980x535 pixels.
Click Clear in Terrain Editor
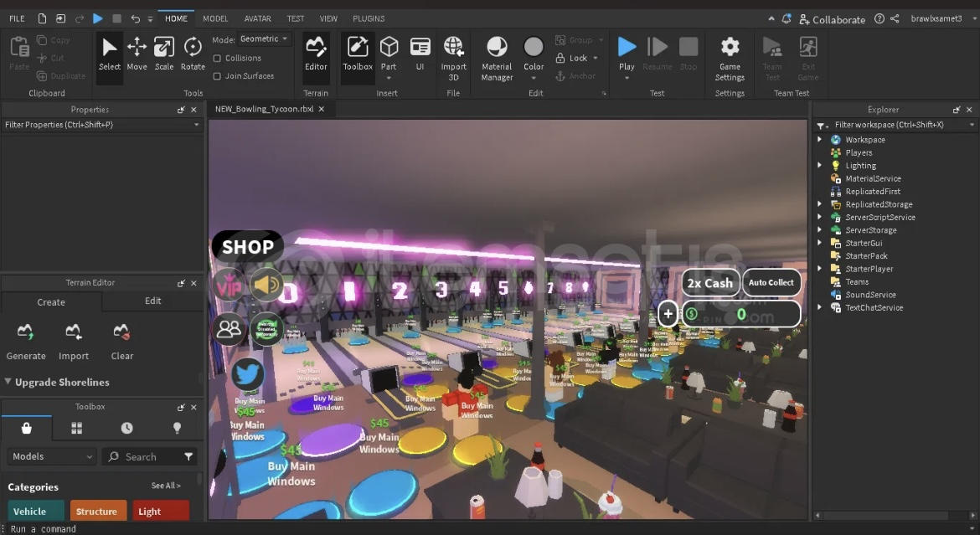point(122,342)
